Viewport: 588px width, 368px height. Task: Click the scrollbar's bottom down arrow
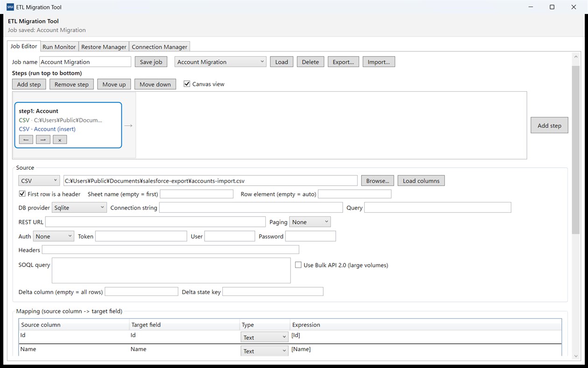tap(575, 355)
